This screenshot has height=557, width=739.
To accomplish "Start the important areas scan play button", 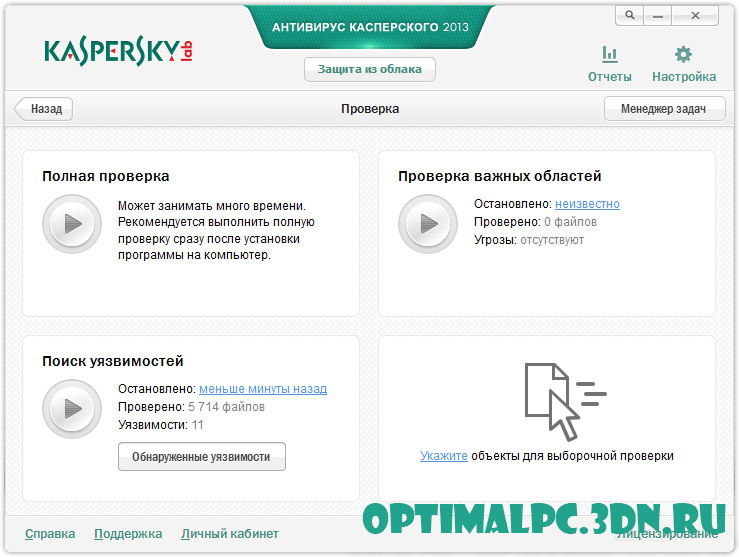I will point(428,224).
